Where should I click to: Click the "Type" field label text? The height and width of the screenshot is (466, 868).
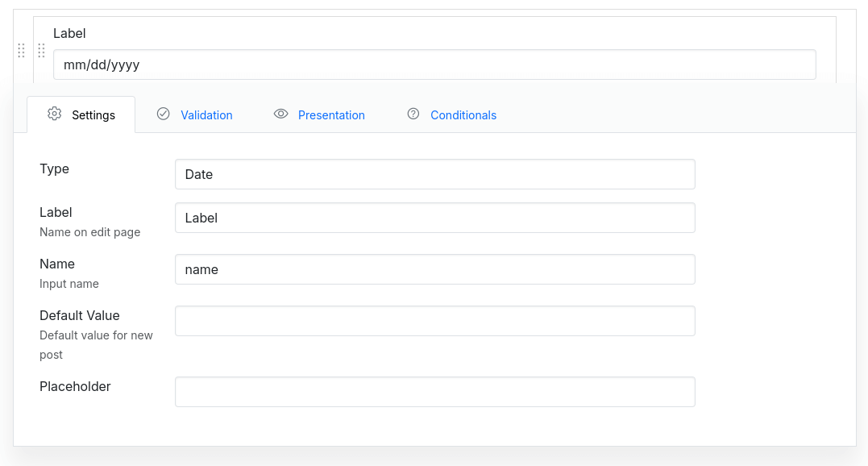[54, 169]
